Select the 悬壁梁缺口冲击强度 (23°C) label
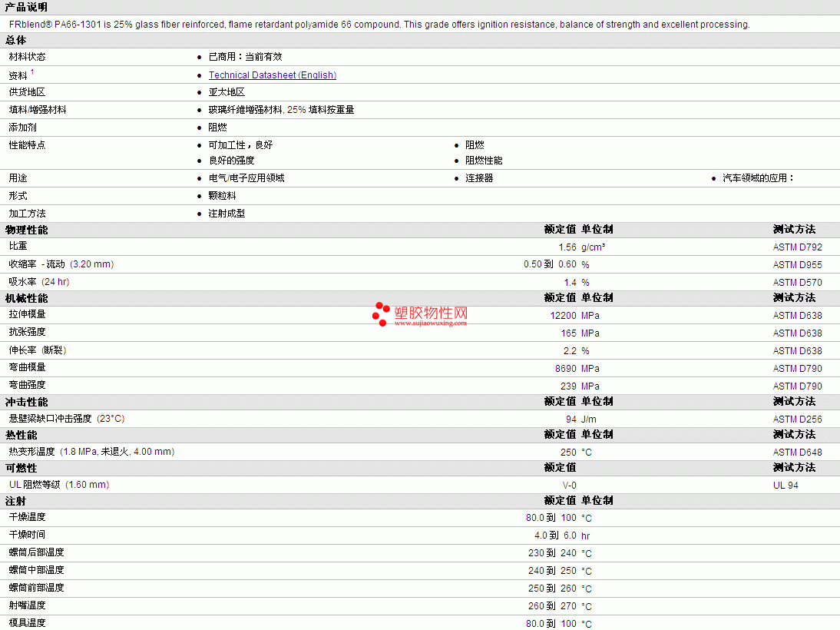840x630 pixels. (67, 419)
